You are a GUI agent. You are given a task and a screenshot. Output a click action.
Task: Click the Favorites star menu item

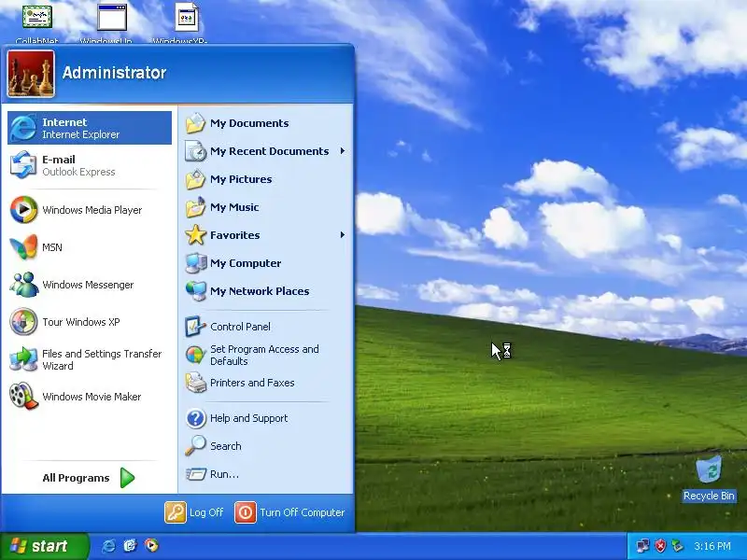point(265,235)
